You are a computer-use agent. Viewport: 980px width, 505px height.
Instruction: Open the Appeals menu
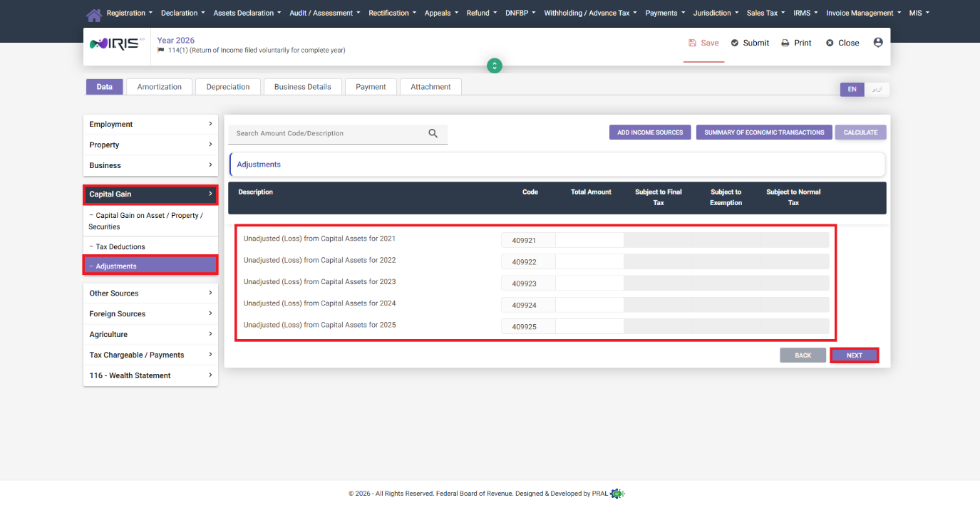[441, 13]
